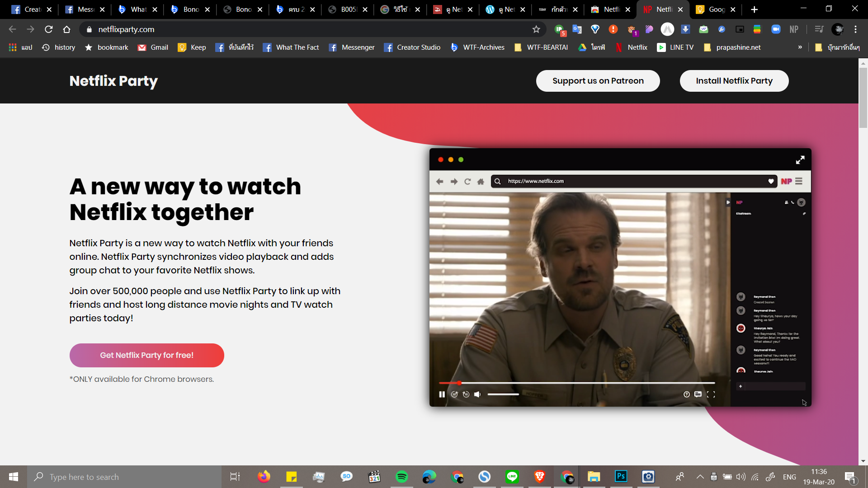
Task: Switch ENG input language indicator
Action: pyautogui.click(x=789, y=477)
